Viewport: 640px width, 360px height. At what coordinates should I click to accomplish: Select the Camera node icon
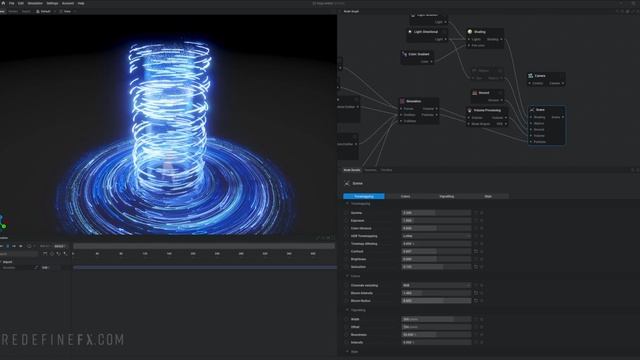tap(531, 76)
